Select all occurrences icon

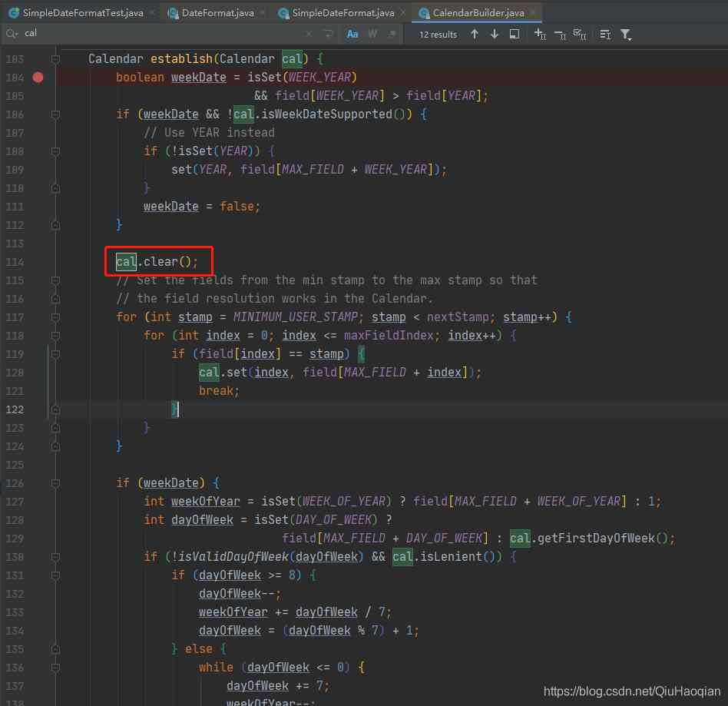[x=580, y=35]
